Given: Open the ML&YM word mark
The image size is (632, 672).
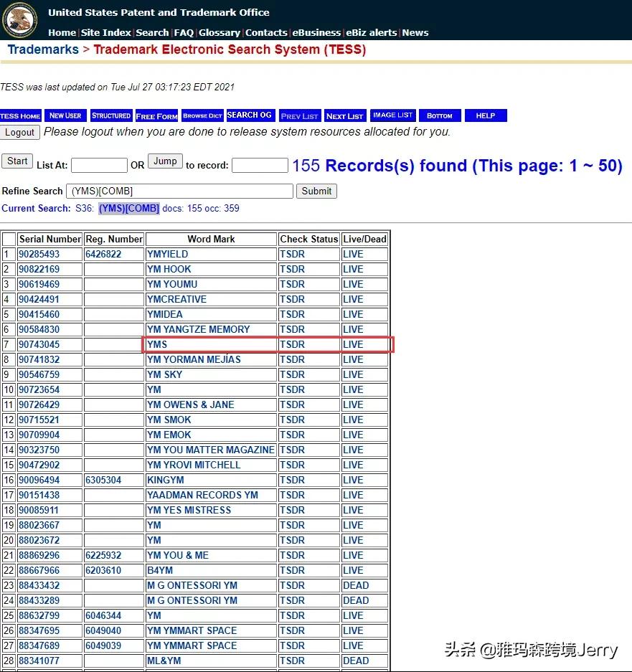Looking at the screenshot, I should [164, 661].
